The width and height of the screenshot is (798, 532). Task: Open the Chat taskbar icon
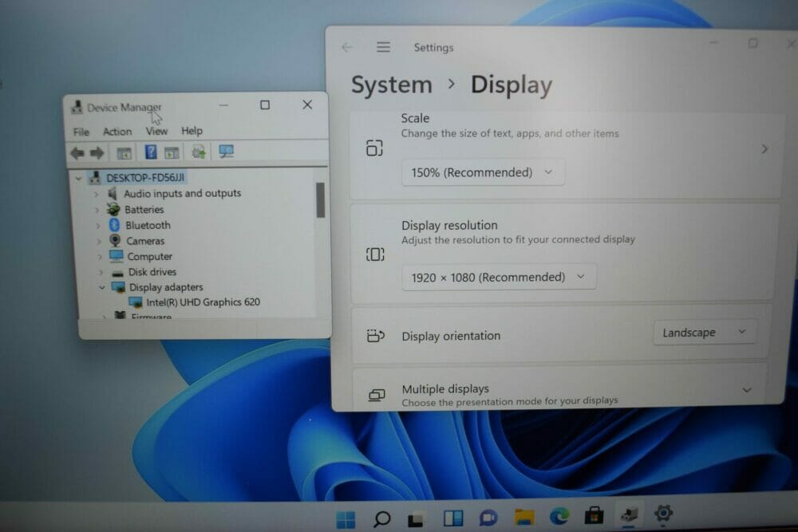[488, 518]
